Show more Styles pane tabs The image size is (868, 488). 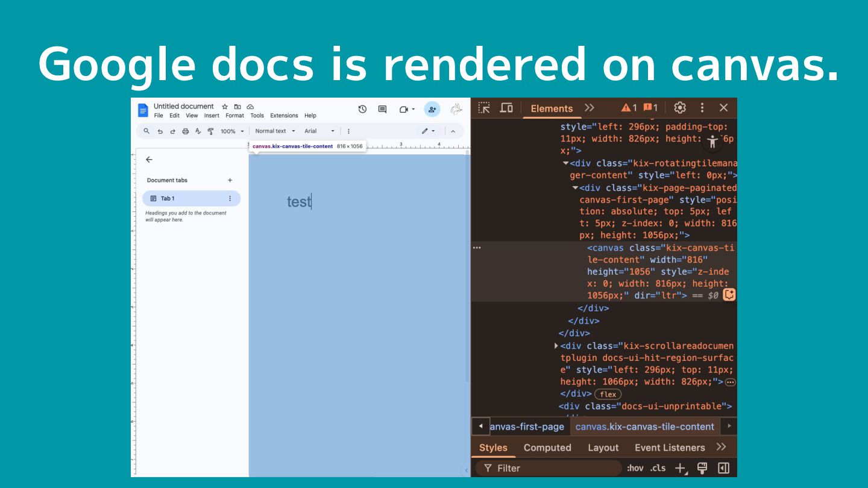point(721,447)
